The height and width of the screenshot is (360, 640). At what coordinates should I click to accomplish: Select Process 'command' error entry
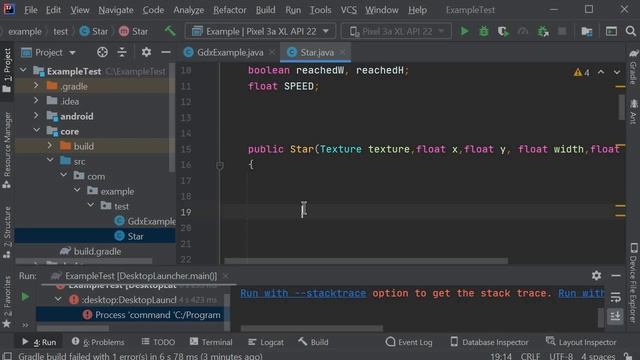[152, 315]
